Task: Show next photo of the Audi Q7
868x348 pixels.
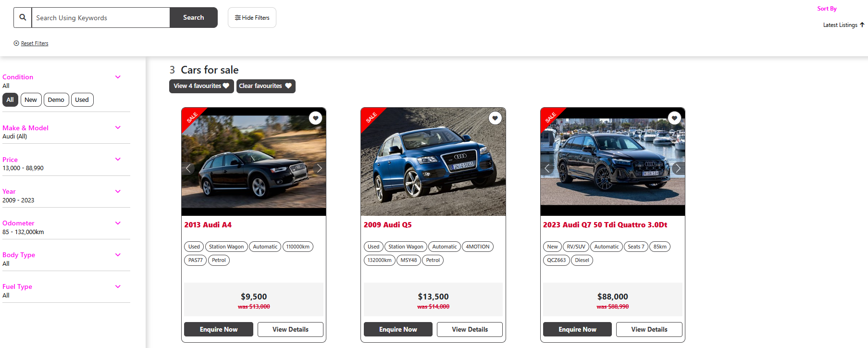Action: (678, 168)
